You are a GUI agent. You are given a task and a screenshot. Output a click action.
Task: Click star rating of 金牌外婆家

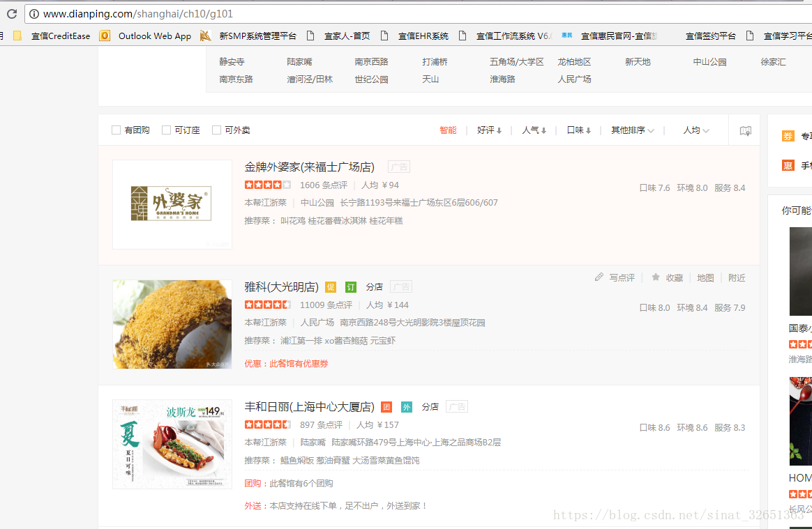coord(268,185)
